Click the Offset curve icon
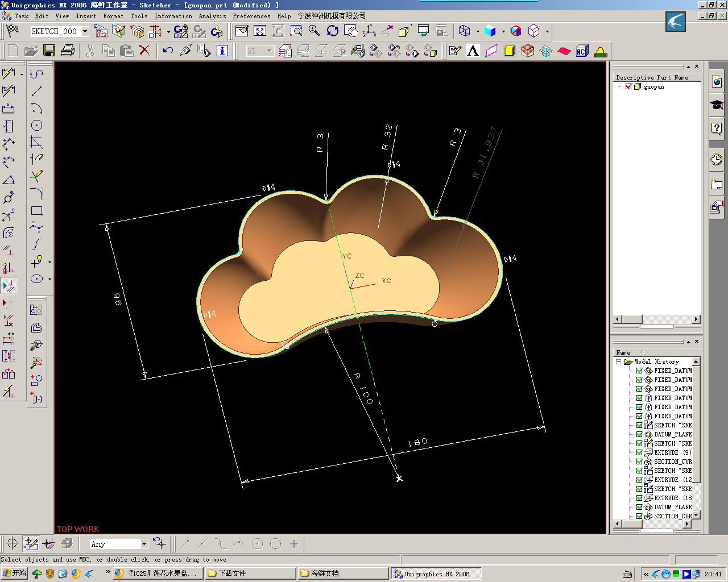Screen dimensions: 728x582 click(x=36, y=327)
